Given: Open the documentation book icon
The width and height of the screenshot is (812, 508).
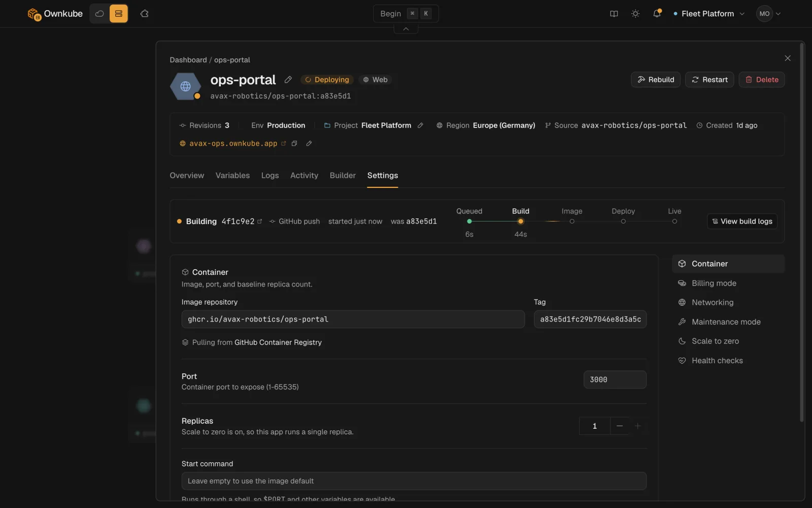Looking at the screenshot, I should pyautogui.click(x=614, y=14).
